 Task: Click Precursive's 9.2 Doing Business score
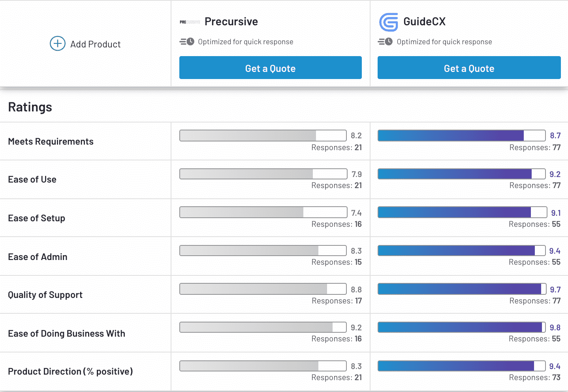[x=356, y=328]
